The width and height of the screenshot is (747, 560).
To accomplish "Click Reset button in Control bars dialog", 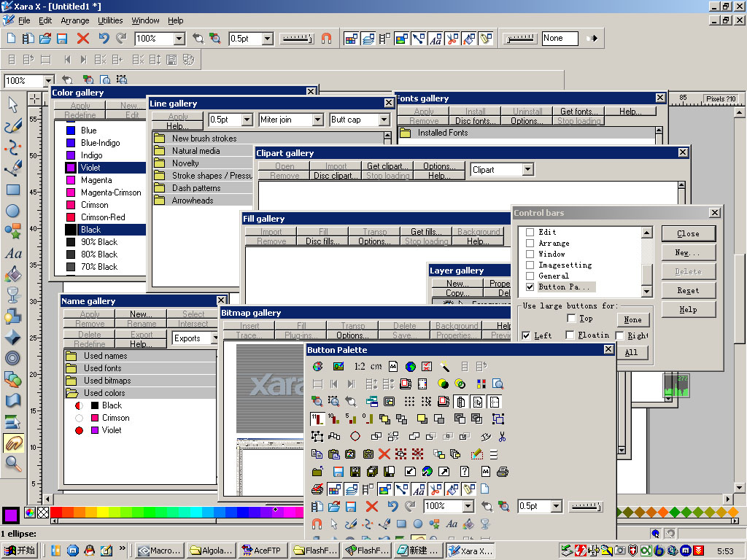I will (x=689, y=290).
